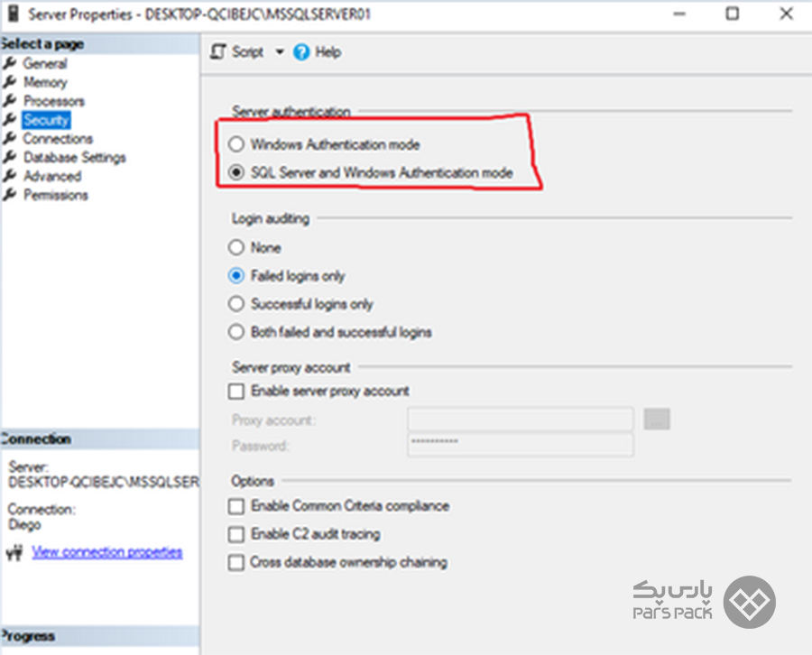812x655 pixels.
Task: Click the wrench icon beside Processors
Action: (10, 100)
